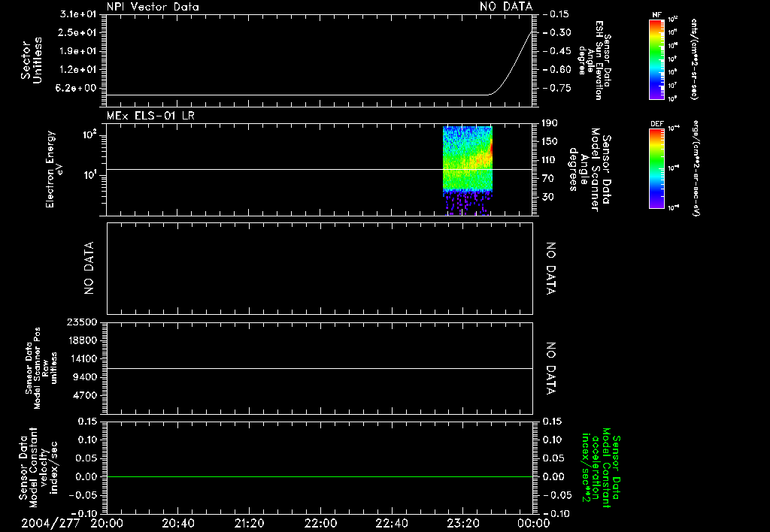Click the '2004/277' date label

(x=50, y=523)
